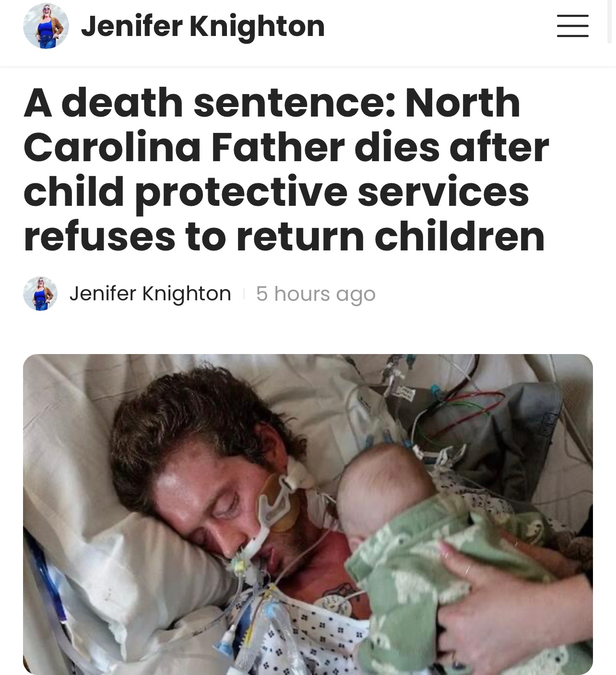
Task: Open the Jenifer Knighton byline author link
Action: (150, 293)
